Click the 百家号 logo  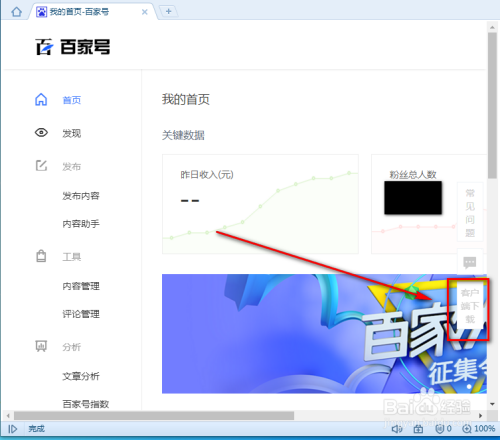click(x=73, y=47)
